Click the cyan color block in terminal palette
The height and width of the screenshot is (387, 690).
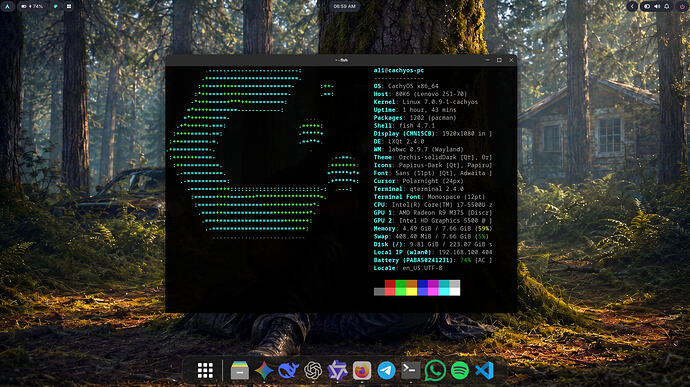tap(444, 287)
